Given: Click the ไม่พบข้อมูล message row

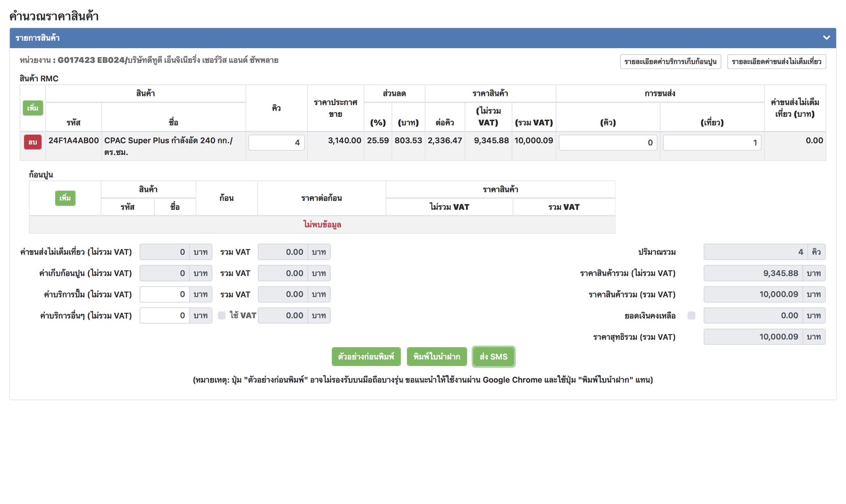Looking at the screenshot, I should [x=322, y=224].
